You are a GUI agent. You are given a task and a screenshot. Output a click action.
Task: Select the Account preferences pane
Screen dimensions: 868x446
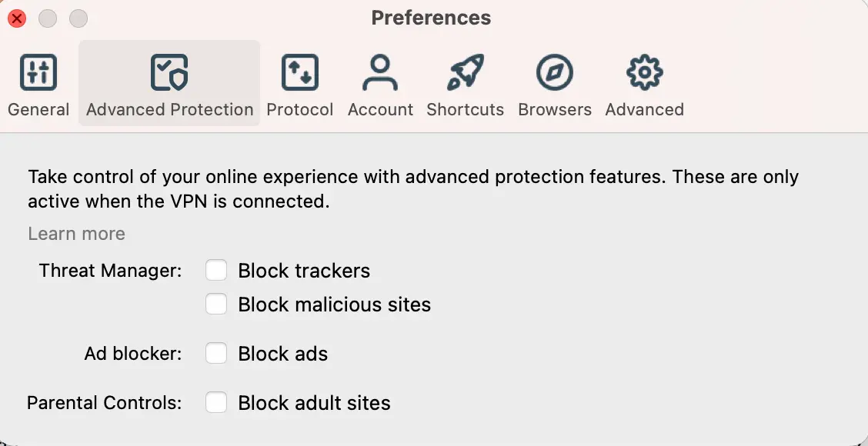[x=380, y=85]
